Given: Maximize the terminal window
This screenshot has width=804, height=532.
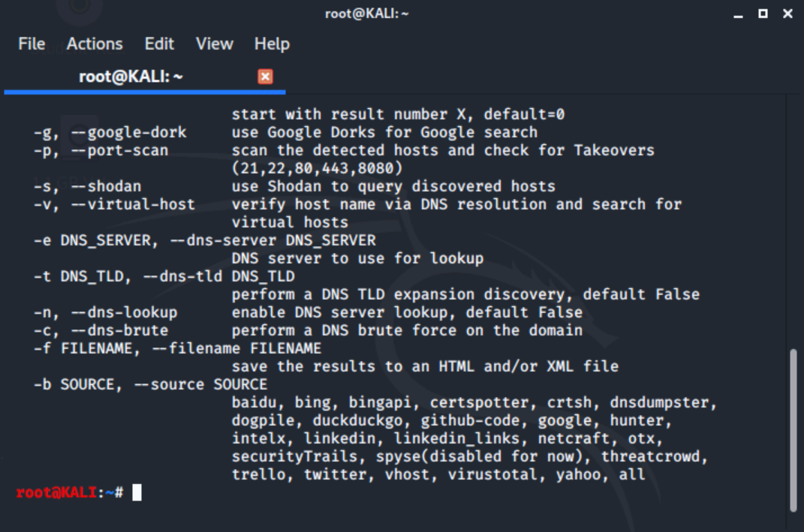Looking at the screenshot, I should (x=763, y=14).
